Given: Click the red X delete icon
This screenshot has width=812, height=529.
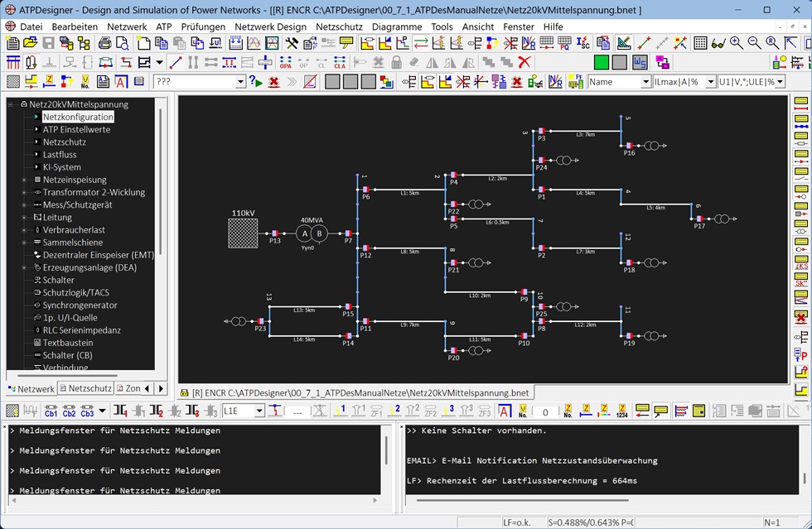Looking at the screenshot, I should 524,62.
